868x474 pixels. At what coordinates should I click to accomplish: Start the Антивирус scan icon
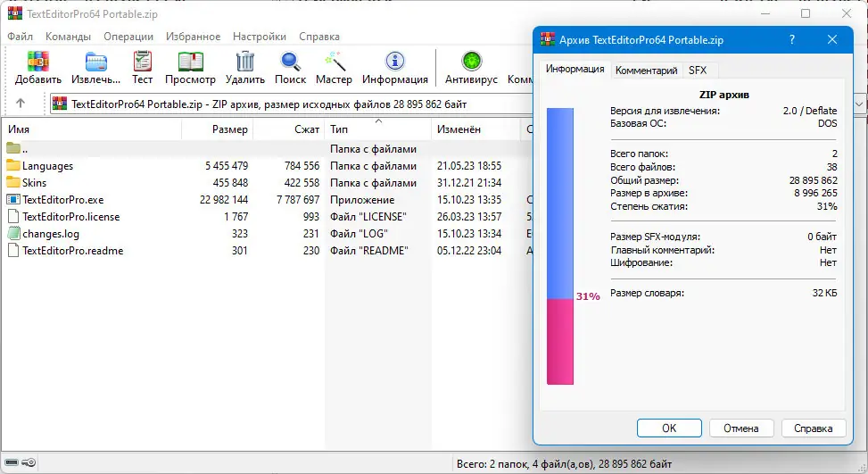[472, 62]
